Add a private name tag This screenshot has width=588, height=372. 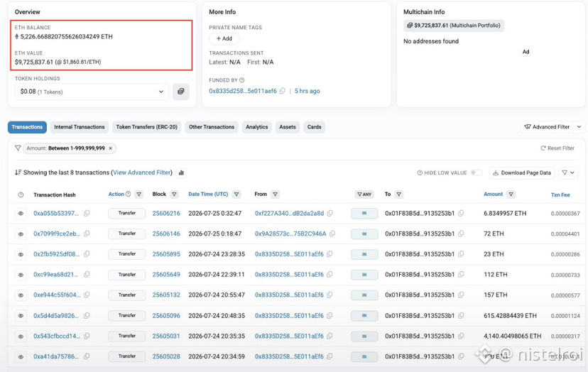coord(224,38)
